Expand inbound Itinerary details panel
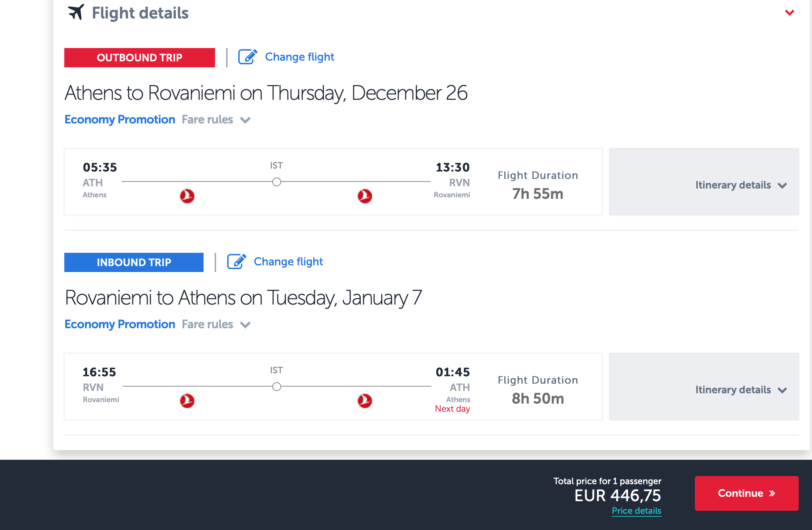This screenshot has height=530, width=812. click(x=741, y=390)
